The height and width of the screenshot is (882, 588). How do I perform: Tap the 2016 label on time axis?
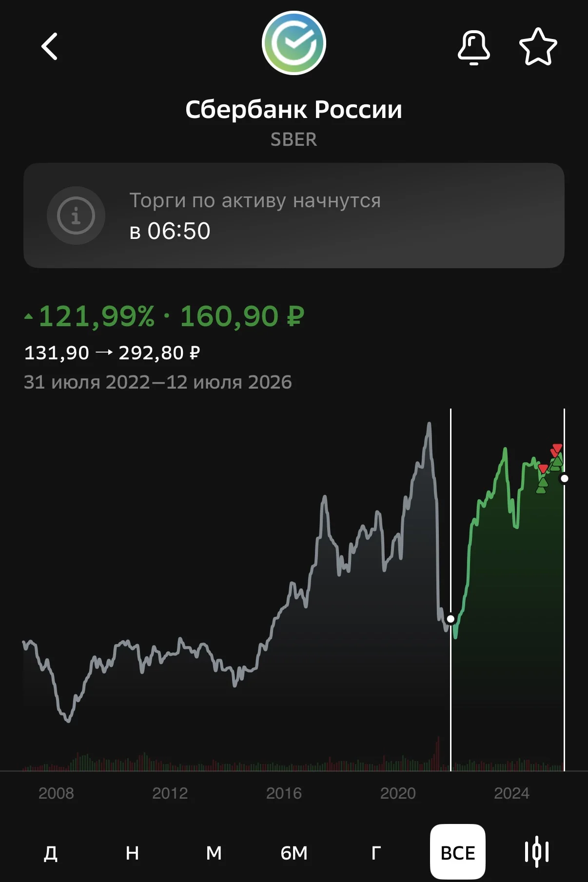pyautogui.click(x=284, y=793)
